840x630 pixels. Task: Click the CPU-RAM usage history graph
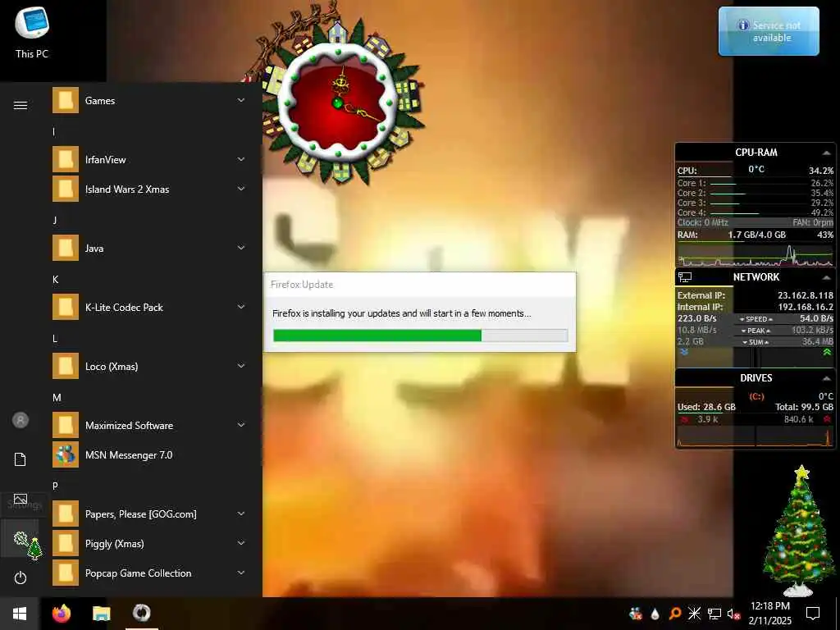(x=756, y=255)
